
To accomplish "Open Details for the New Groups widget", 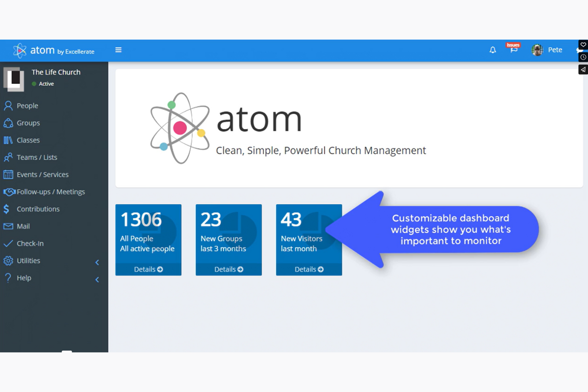I will click(x=228, y=269).
